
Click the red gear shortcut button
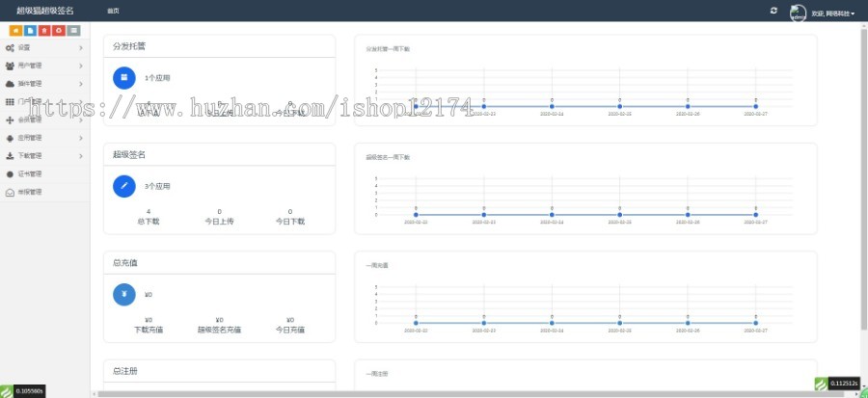(x=59, y=31)
